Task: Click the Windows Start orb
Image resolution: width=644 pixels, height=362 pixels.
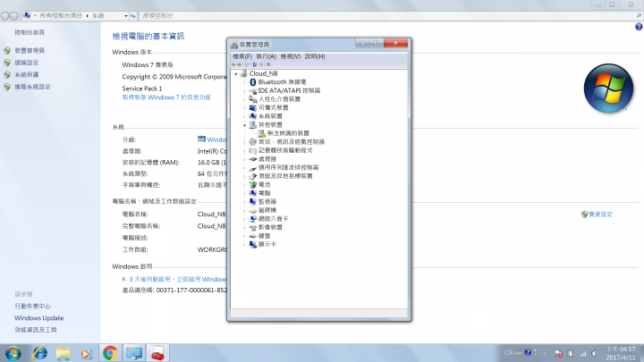Action: pyautogui.click(x=13, y=353)
